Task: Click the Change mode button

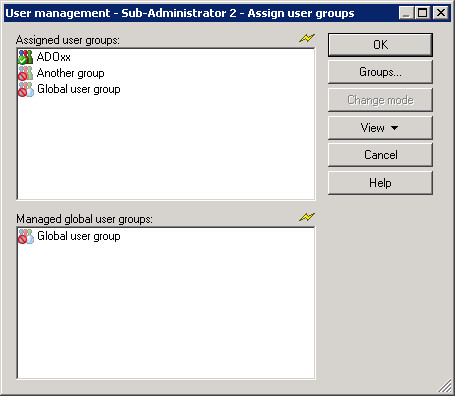Action: 380,100
